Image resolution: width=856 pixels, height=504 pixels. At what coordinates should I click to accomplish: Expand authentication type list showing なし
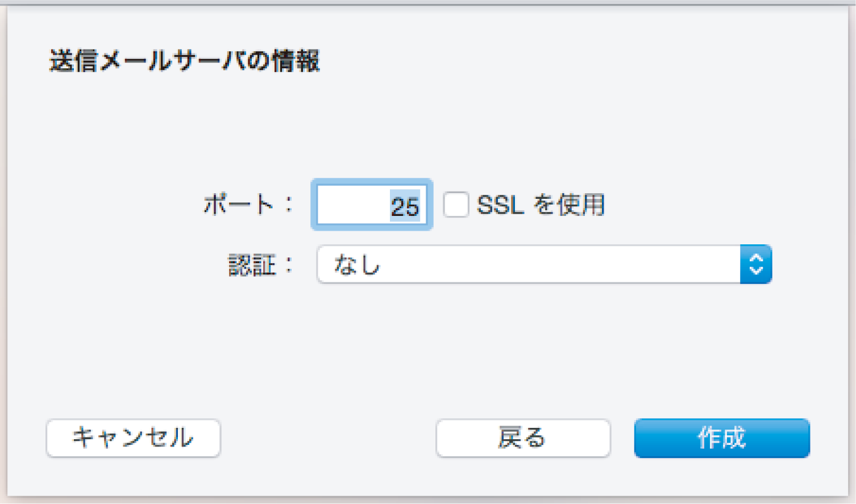(544, 264)
